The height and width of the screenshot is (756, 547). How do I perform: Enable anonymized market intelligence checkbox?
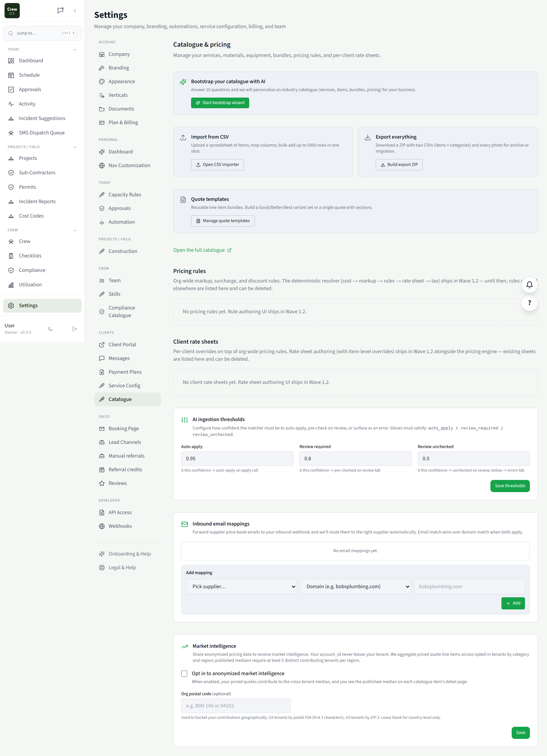184,674
